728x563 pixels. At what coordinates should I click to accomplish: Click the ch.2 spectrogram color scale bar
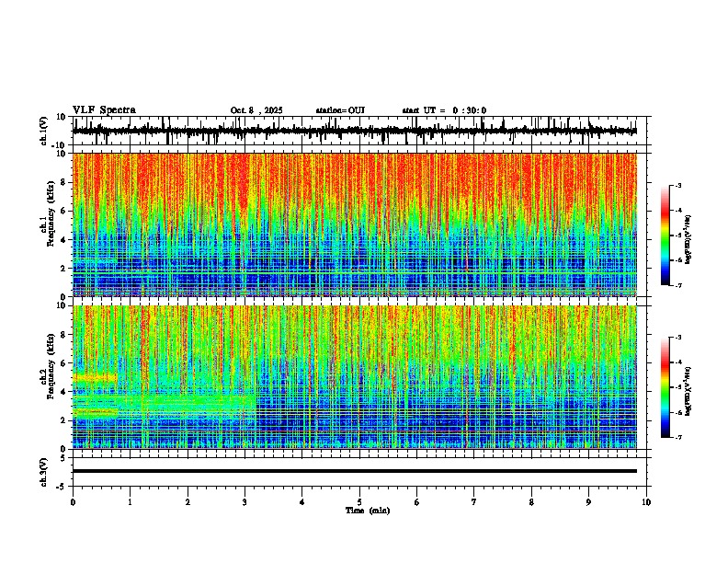665,387
